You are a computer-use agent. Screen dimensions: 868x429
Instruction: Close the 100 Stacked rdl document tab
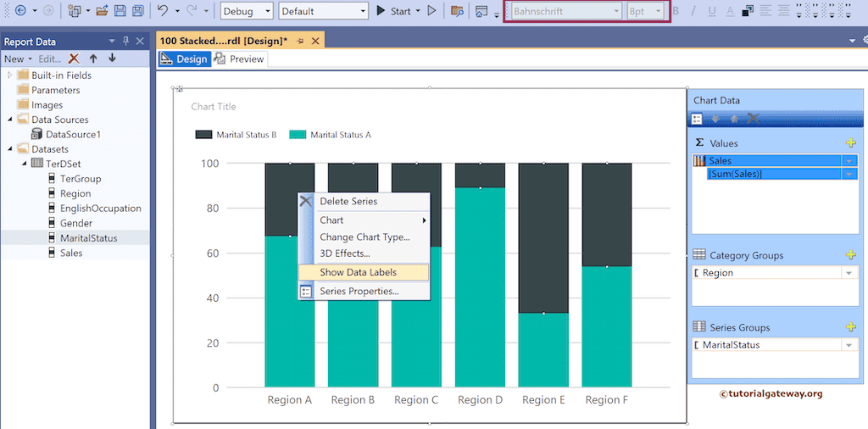click(x=315, y=41)
